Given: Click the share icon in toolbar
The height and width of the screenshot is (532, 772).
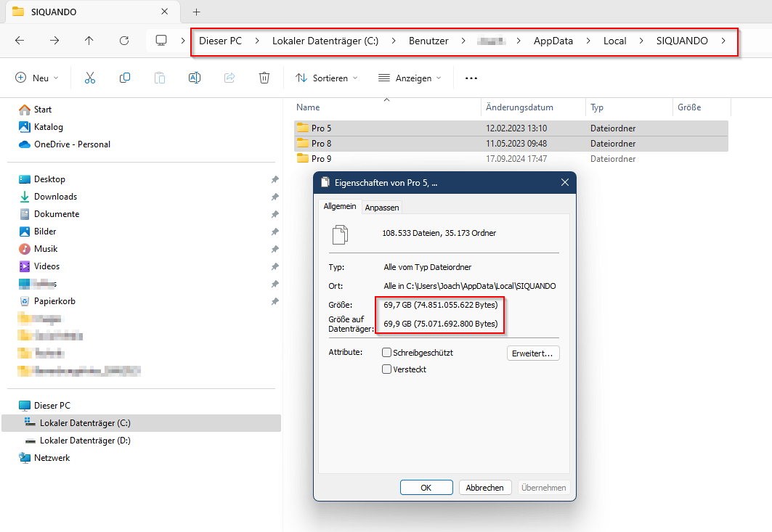Looking at the screenshot, I should (229, 78).
